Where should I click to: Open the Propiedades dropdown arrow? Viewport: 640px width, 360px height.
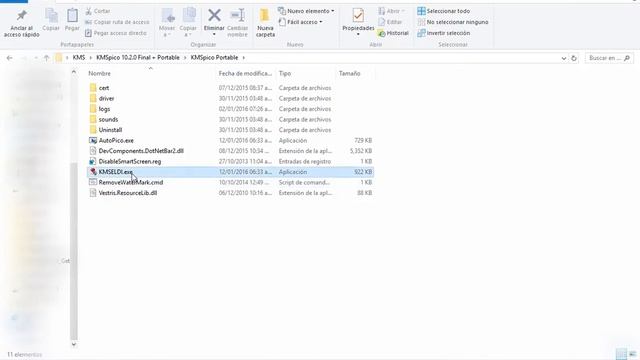point(358,34)
